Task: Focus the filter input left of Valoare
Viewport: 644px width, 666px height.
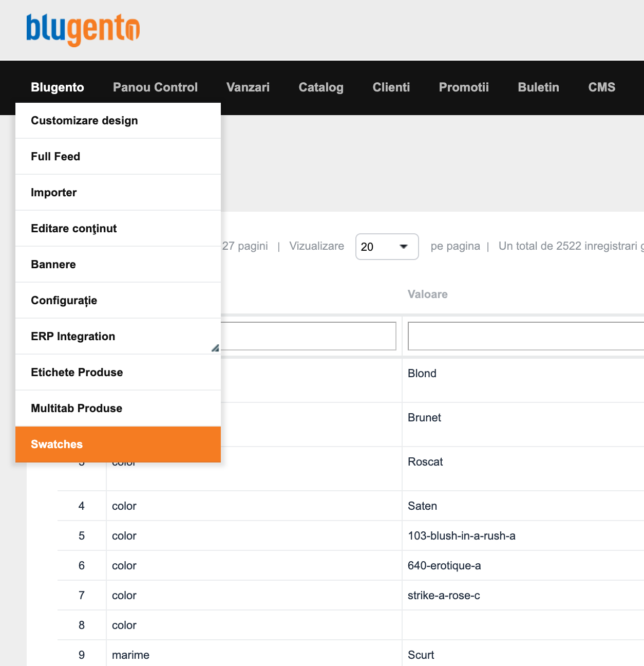Action: (309, 336)
